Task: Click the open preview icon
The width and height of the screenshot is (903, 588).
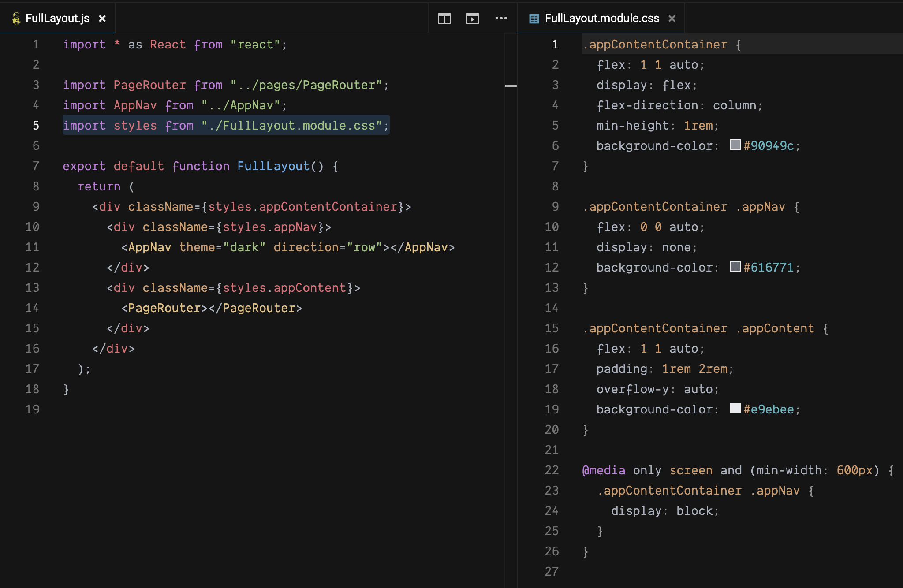Action: point(472,19)
